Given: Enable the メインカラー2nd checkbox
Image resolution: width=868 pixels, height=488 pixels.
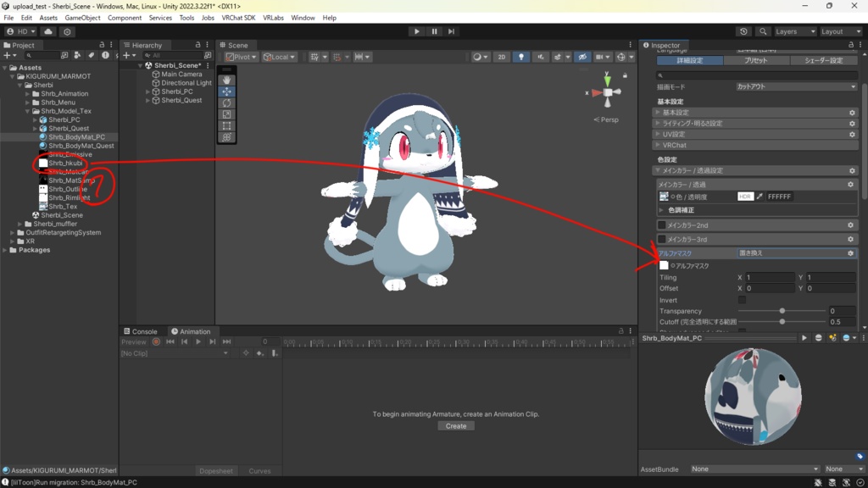Looking at the screenshot, I should point(661,225).
